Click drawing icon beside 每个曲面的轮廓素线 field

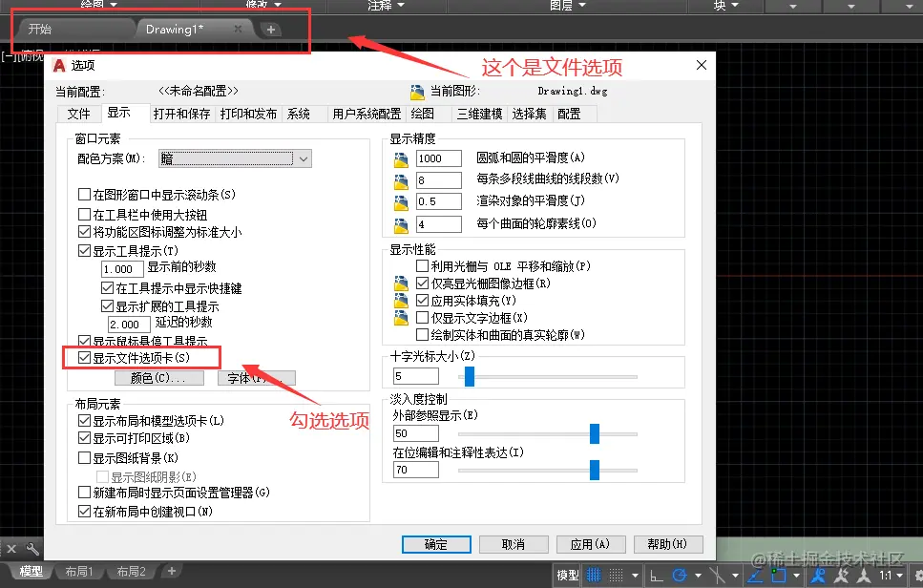click(401, 225)
